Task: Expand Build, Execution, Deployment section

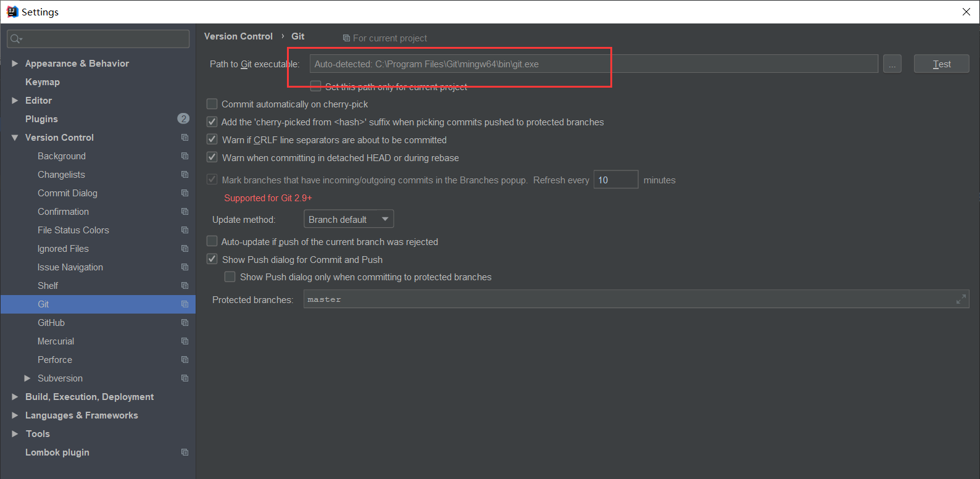Action: tap(15, 397)
